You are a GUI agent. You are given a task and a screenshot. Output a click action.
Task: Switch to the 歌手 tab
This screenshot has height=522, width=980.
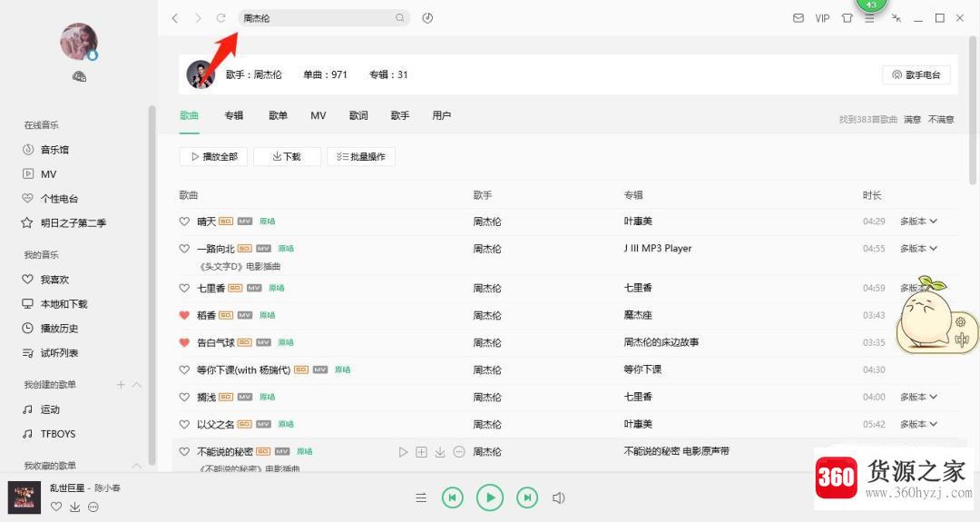click(x=400, y=115)
